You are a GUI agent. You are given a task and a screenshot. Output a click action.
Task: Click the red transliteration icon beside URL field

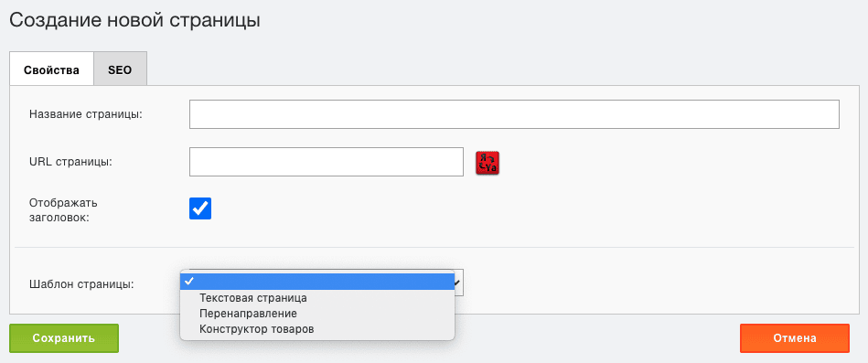point(488,164)
